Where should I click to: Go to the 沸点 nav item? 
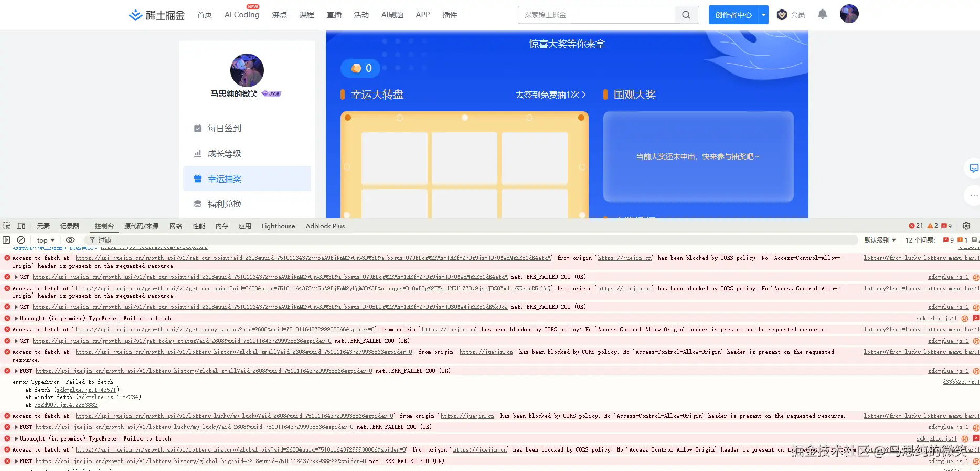(279, 15)
